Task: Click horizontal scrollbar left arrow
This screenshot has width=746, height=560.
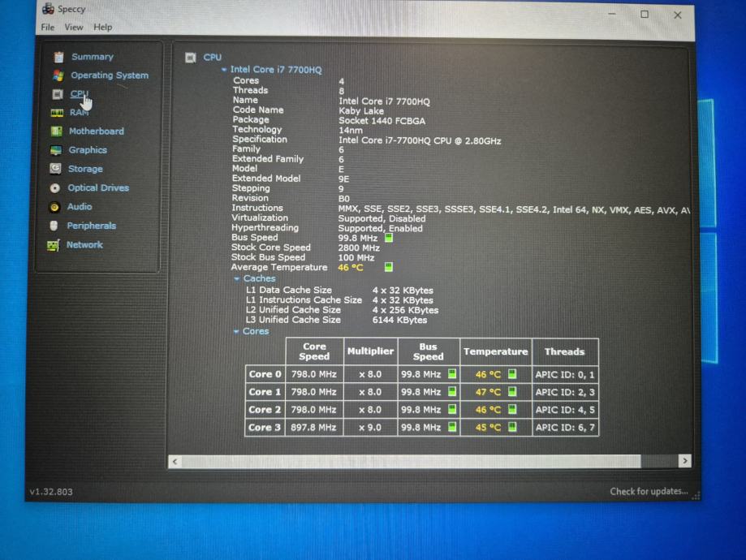Action: [x=175, y=462]
